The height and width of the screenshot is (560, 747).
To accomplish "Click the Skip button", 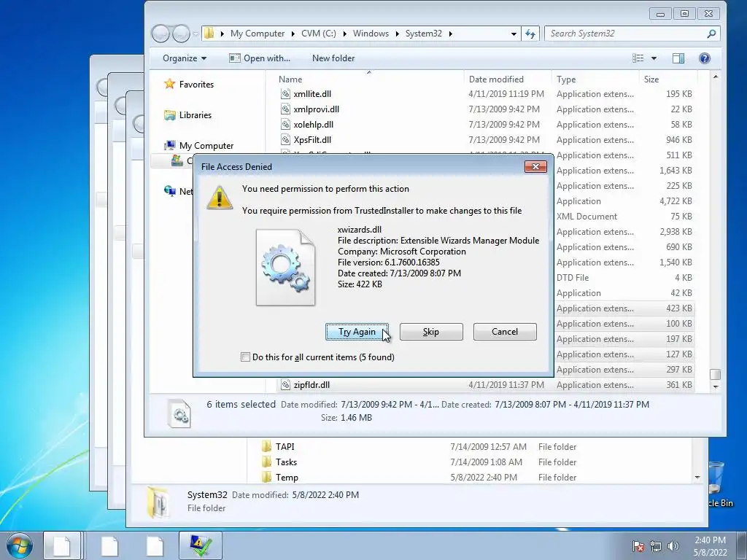I will pos(431,332).
